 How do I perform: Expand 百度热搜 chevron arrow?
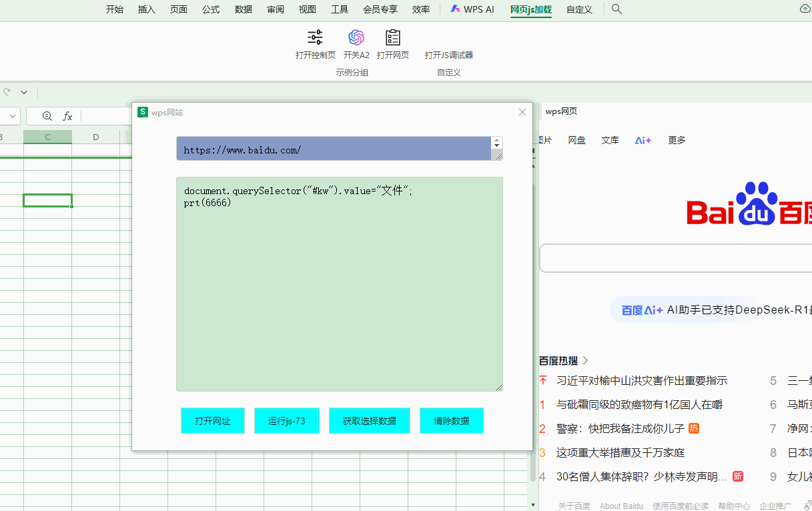[586, 361]
